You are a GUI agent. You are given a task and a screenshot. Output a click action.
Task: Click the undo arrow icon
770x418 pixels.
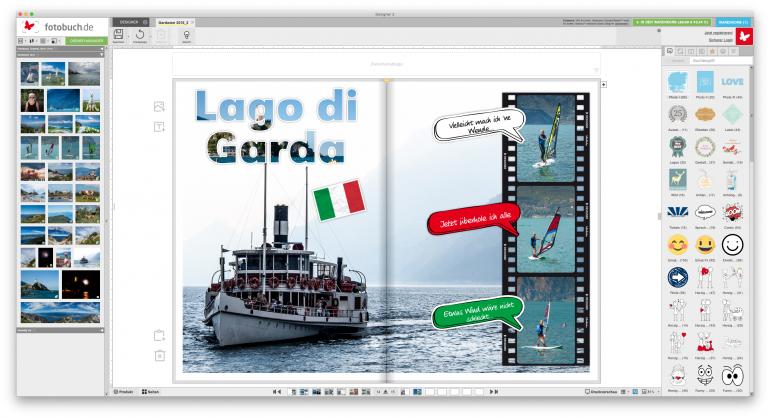(x=140, y=34)
